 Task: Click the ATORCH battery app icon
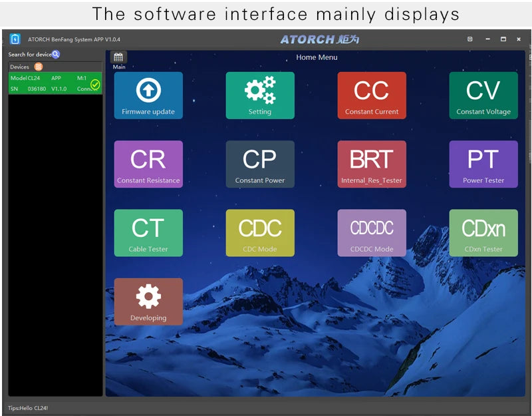tap(15, 39)
